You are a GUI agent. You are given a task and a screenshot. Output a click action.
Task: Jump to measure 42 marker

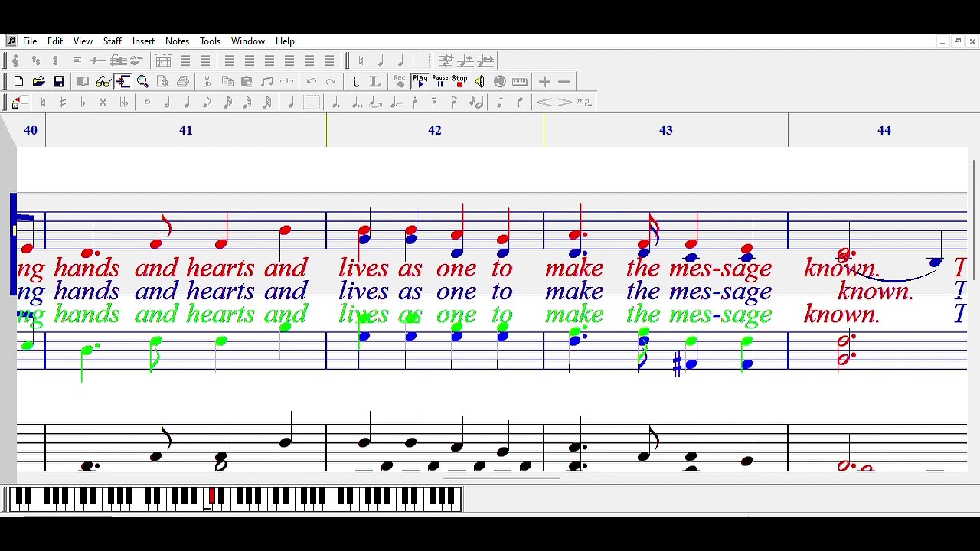[435, 130]
